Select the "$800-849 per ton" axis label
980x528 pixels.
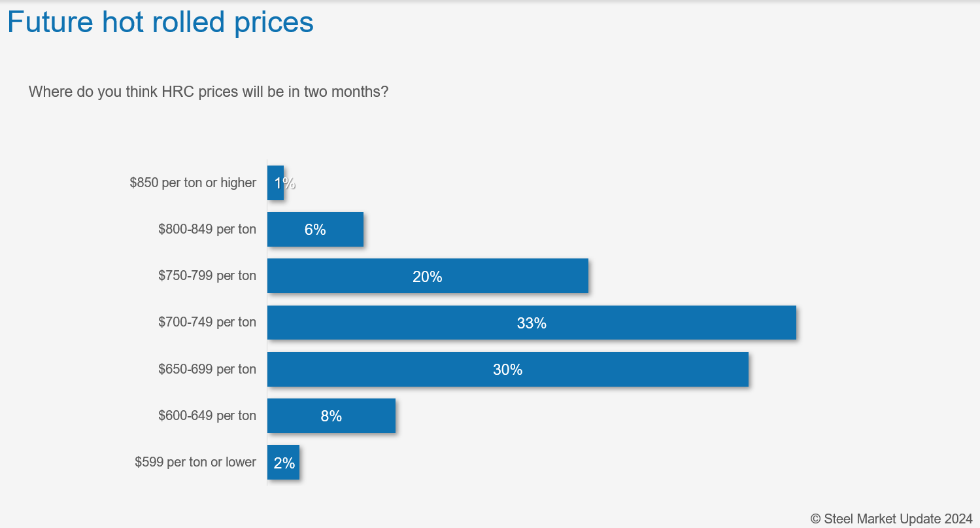(207, 230)
